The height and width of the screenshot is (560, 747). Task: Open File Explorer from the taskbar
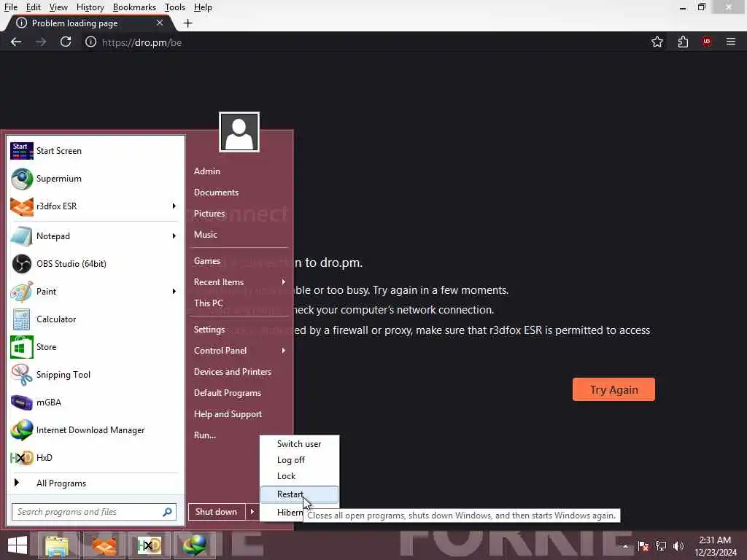pyautogui.click(x=57, y=545)
